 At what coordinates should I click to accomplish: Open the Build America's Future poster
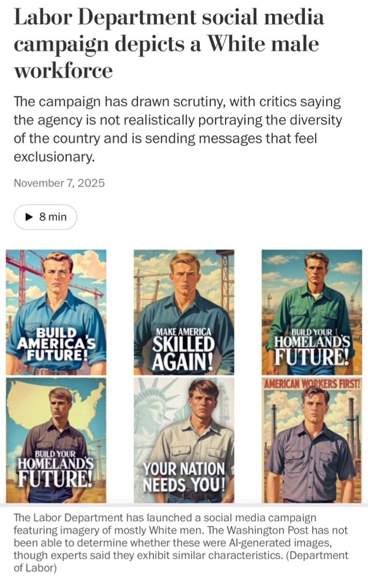point(56,312)
